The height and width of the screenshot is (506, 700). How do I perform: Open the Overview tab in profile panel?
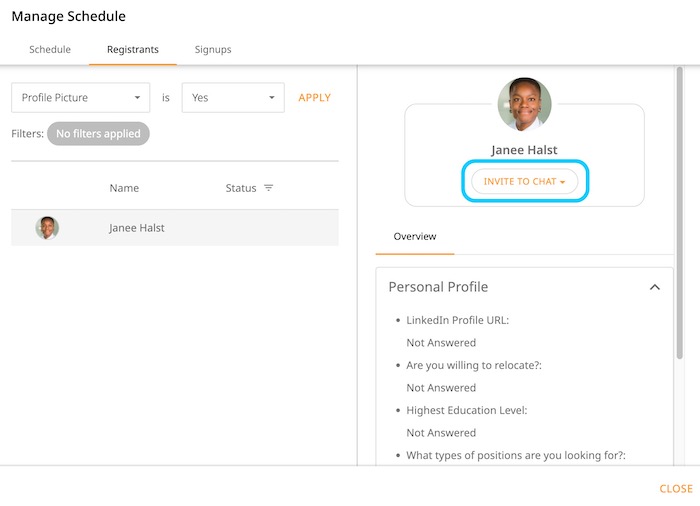(x=414, y=237)
